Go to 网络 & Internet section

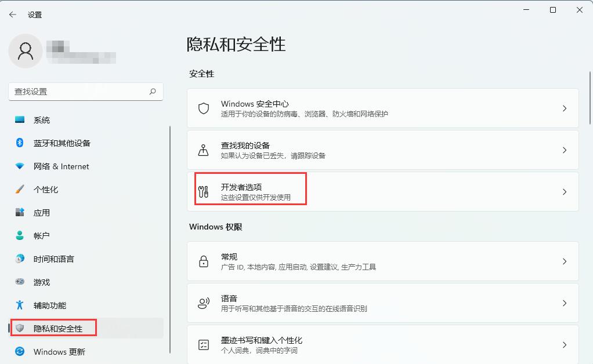point(86,166)
